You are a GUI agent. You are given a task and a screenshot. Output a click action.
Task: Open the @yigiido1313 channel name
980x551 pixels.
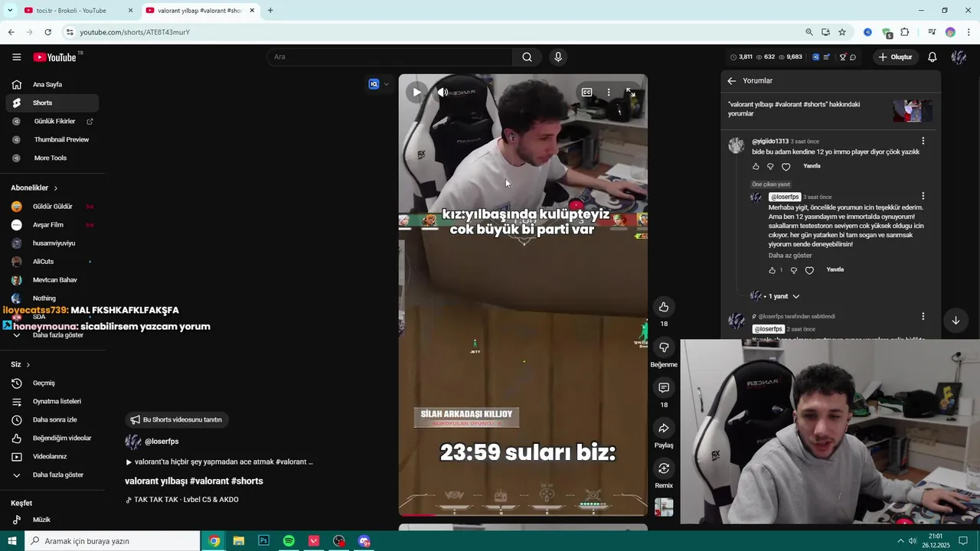770,142
